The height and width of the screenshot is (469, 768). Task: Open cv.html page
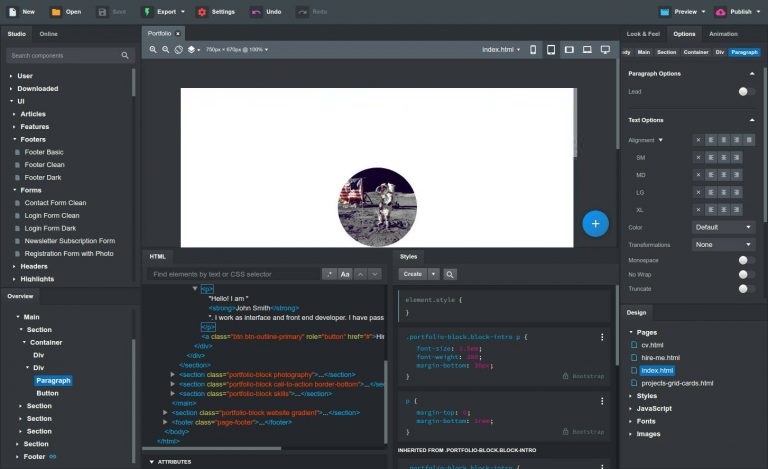[x=652, y=345]
